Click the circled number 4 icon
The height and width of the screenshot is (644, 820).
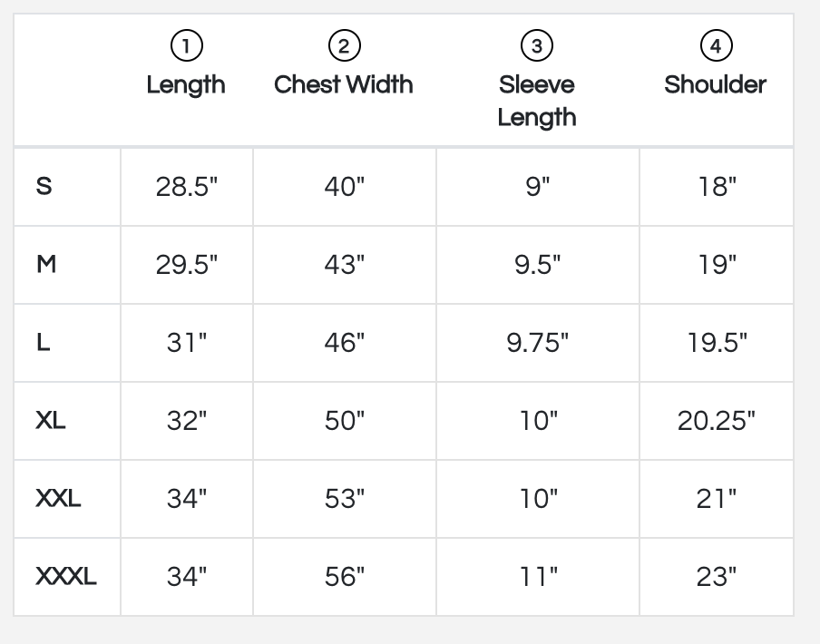(x=716, y=44)
